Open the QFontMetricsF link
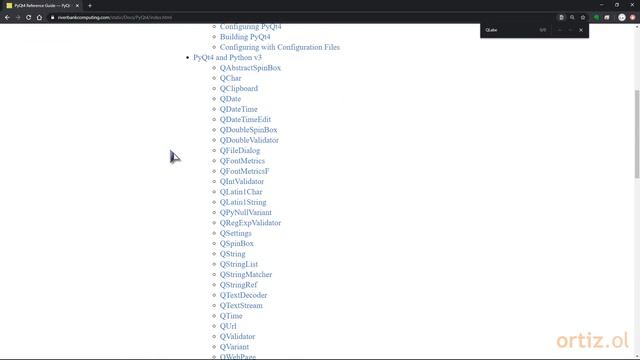The image size is (640, 360). [x=244, y=171]
